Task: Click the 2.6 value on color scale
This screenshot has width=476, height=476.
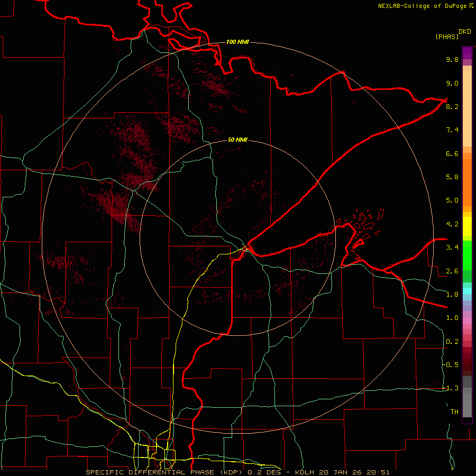Action: (452, 271)
